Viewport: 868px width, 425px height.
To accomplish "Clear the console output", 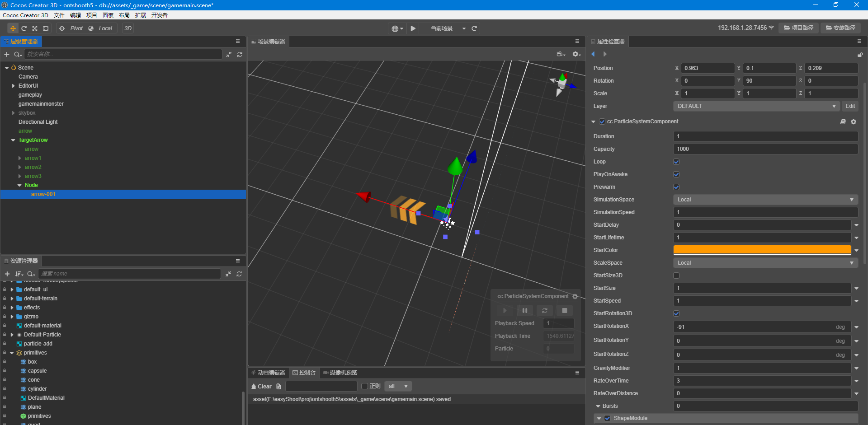I will tap(261, 387).
